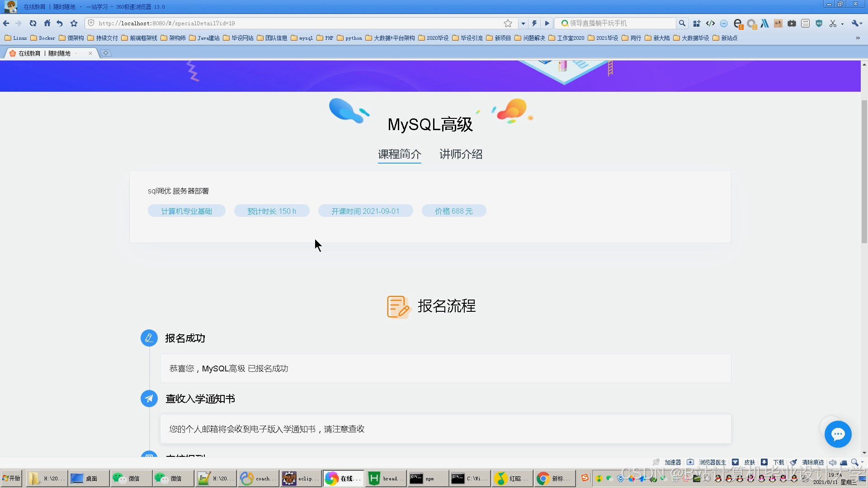Open the Java建站 bookmarks folder
Image resolution: width=868 pixels, height=488 pixels.
[204, 38]
